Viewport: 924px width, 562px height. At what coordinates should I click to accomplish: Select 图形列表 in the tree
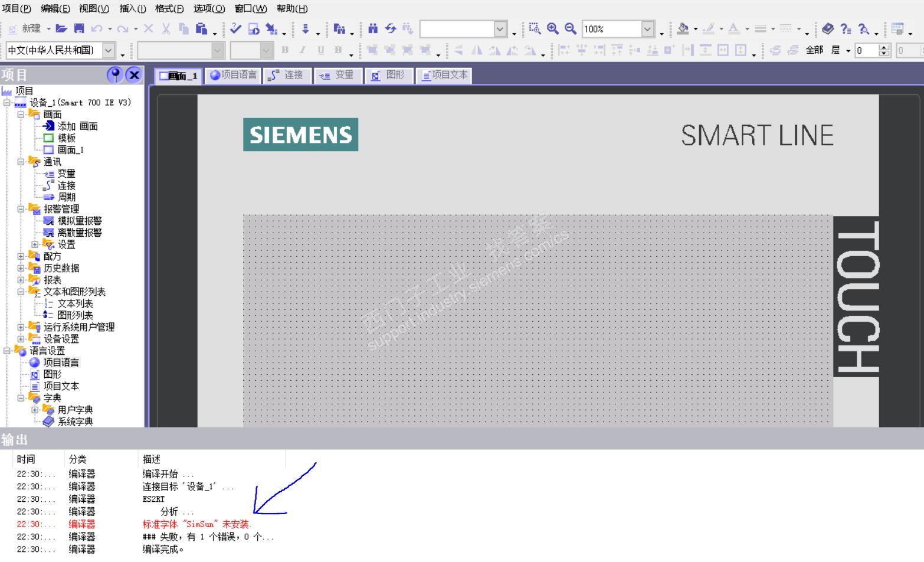(75, 315)
